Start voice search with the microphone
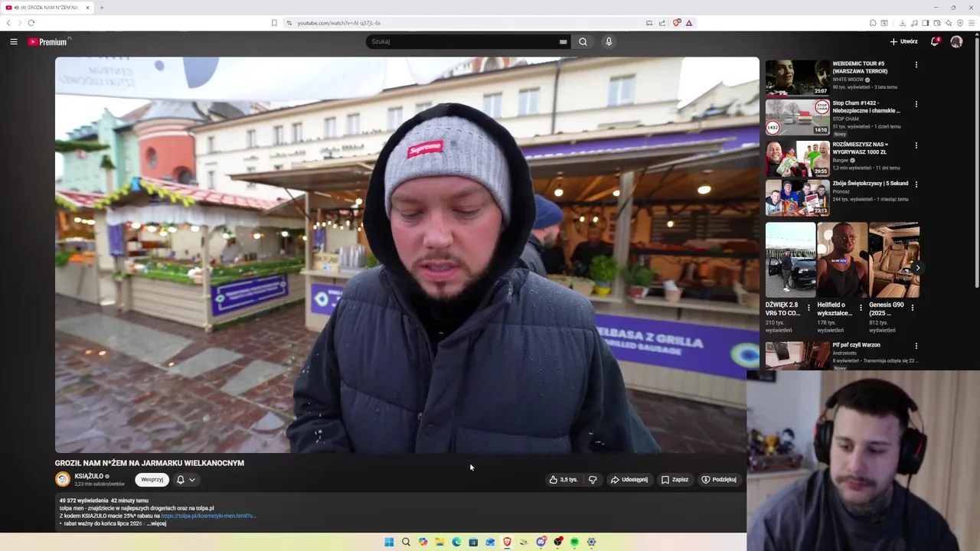Viewport: 980px width, 551px height. (x=609, y=42)
